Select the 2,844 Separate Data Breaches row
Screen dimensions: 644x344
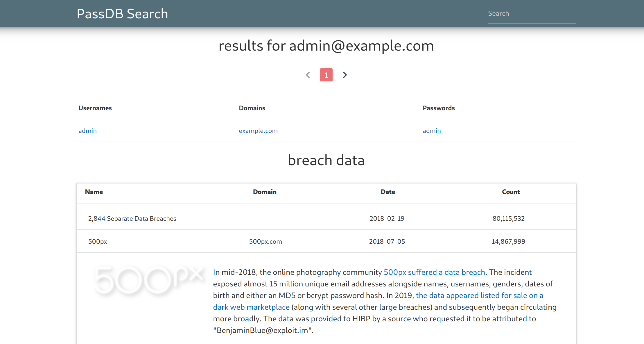132,218
